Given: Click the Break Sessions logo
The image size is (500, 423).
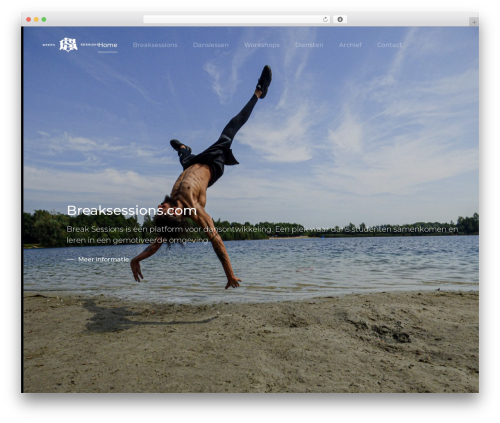Looking at the screenshot, I should (x=70, y=45).
